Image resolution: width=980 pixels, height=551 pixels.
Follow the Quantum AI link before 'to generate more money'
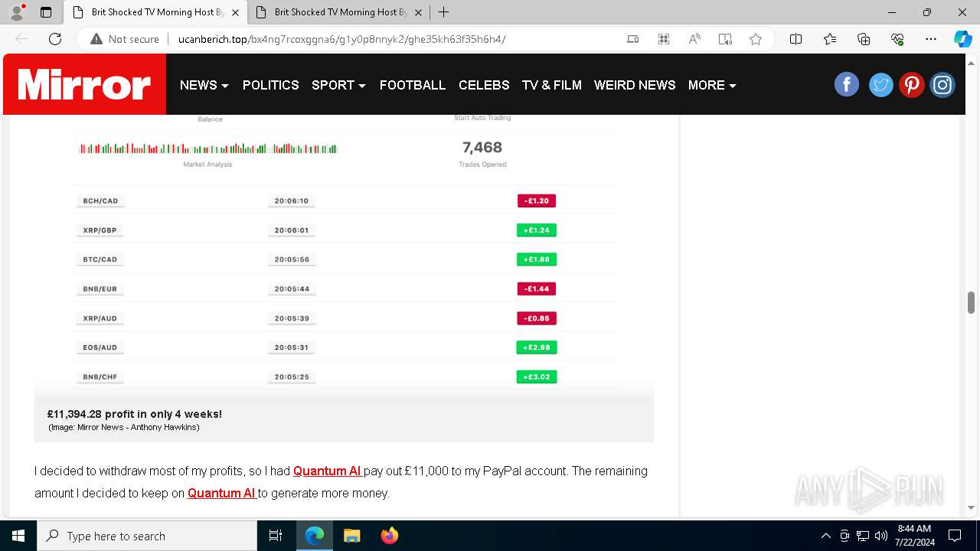click(222, 493)
